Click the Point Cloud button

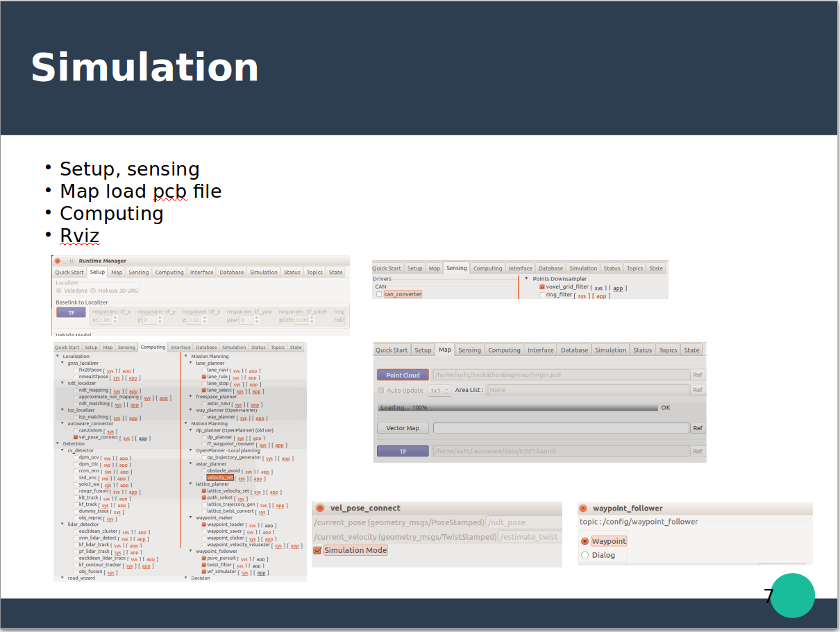pos(403,375)
